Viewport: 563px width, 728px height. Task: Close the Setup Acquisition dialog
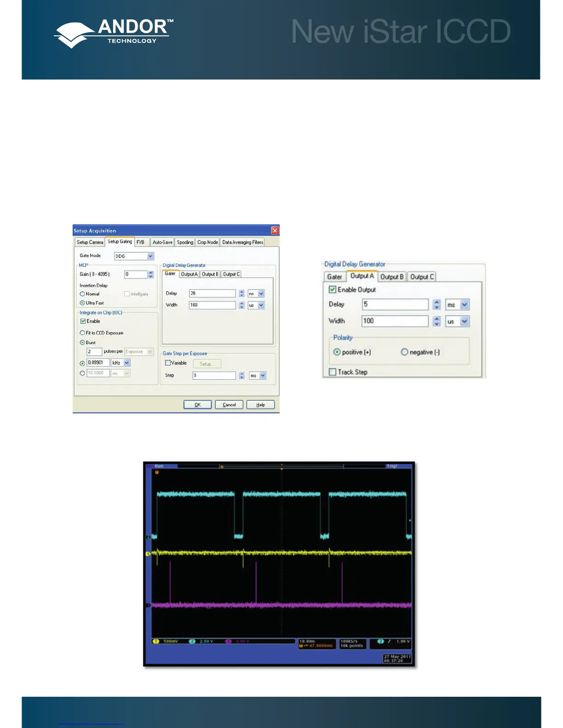pyautogui.click(x=275, y=230)
